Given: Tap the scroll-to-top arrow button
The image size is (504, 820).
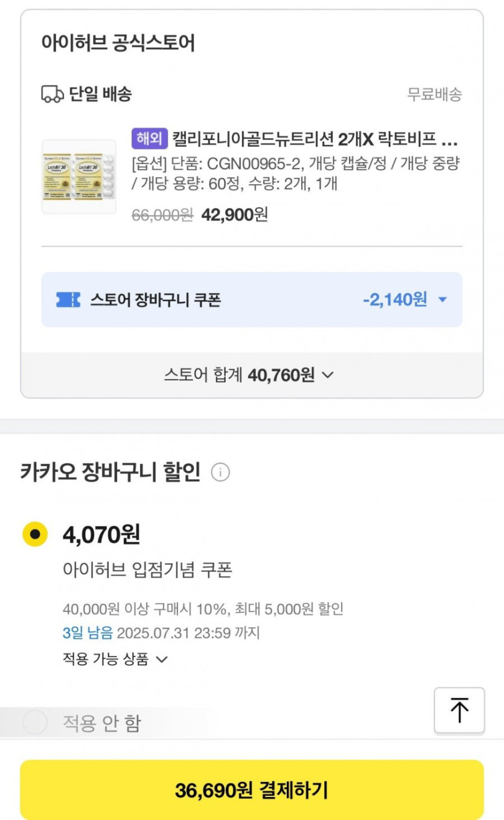Looking at the screenshot, I should coord(459,710).
